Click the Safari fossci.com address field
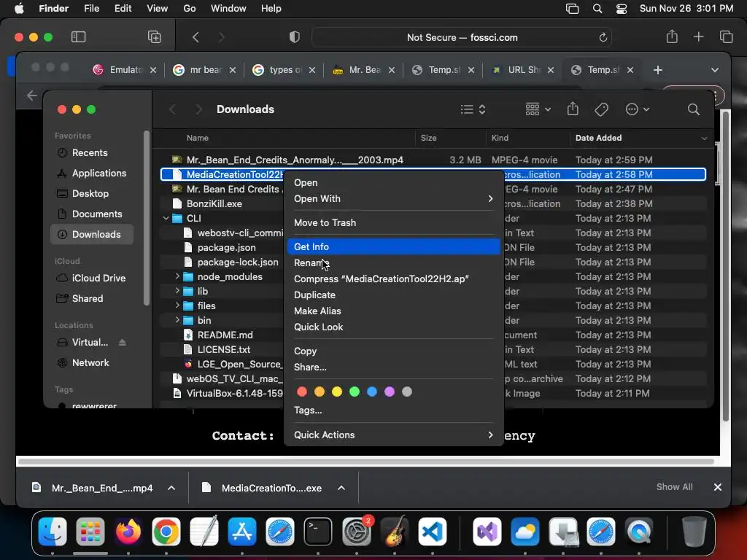Image resolution: width=747 pixels, height=560 pixels. click(x=462, y=37)
